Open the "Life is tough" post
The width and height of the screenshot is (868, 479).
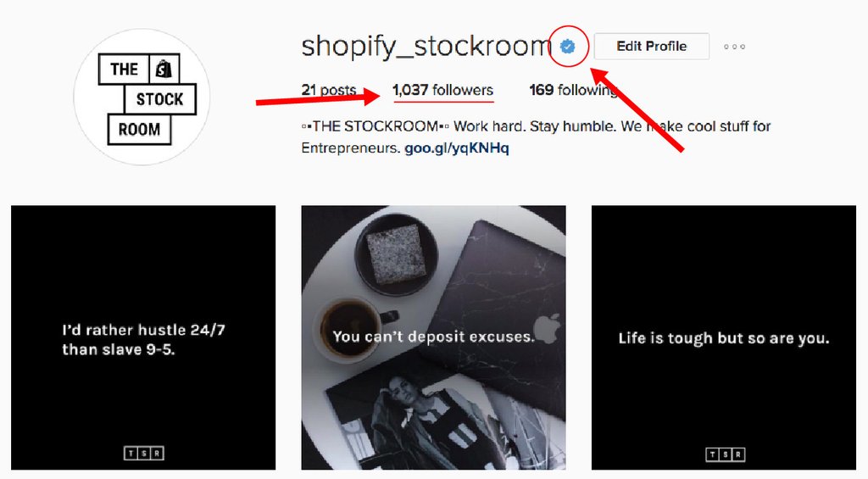724,337
